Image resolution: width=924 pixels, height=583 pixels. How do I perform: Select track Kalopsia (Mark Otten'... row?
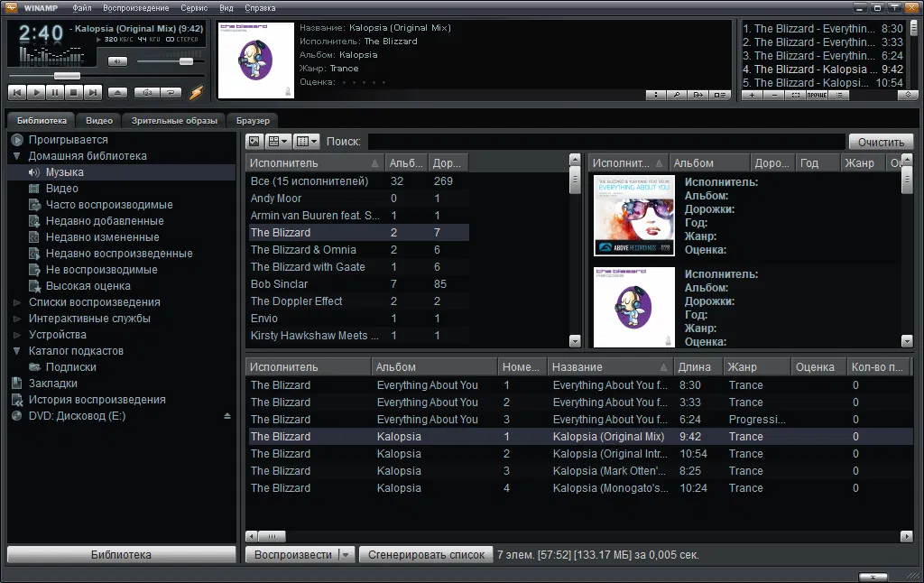pyautogui.click(x=579, y=471)
